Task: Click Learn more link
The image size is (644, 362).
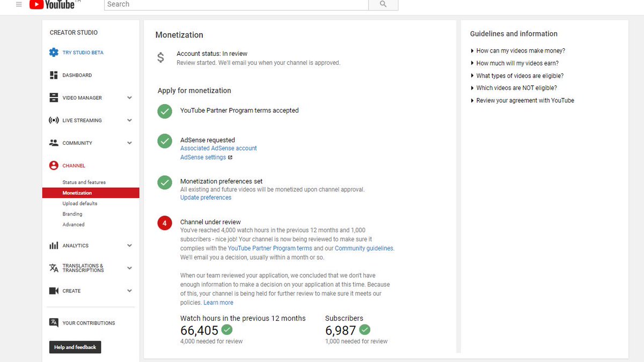Action: click(218, 302)
